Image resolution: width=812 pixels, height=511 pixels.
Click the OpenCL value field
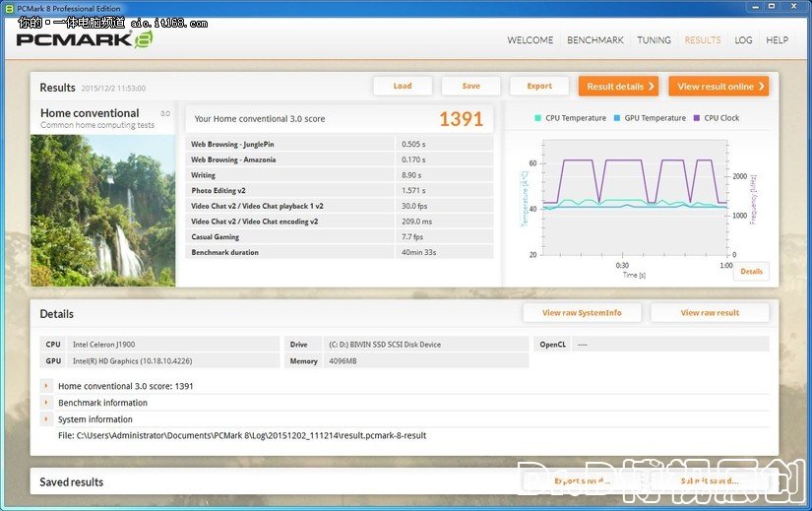click(670, 345)
